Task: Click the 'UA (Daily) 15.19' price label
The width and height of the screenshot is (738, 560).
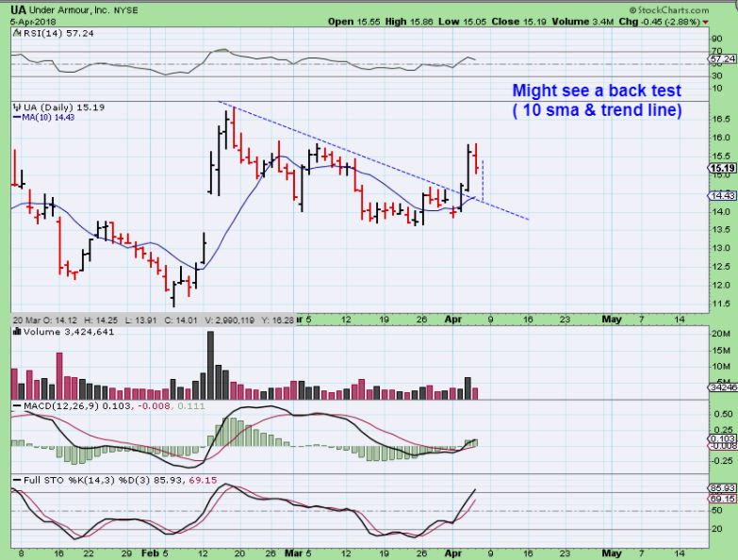Action: [x=63, y=107]
